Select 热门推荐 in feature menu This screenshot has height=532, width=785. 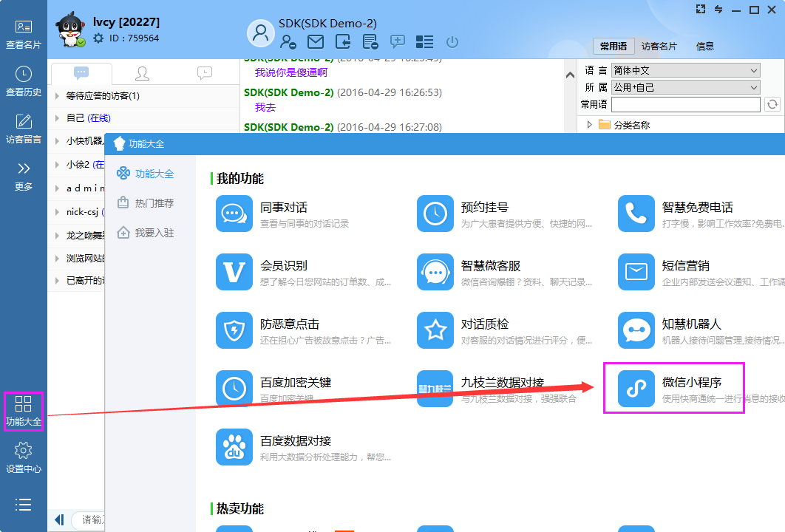(x=154, y=203)
